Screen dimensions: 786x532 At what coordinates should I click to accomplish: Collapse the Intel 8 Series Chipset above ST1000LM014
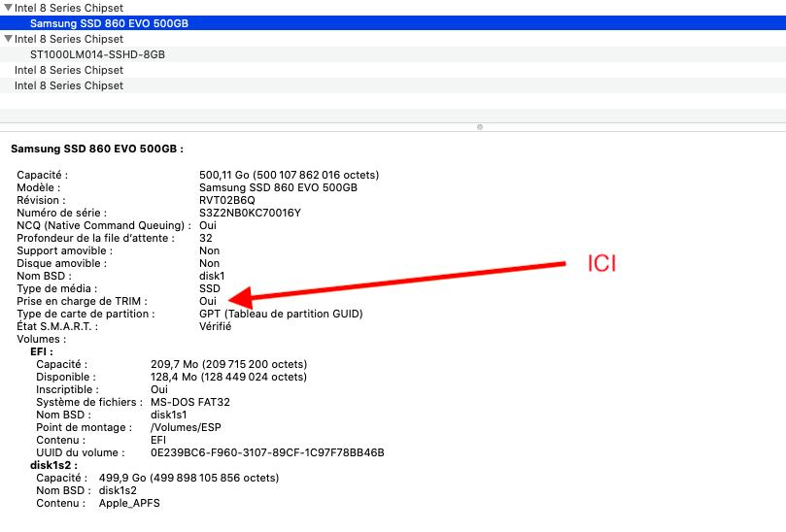8,39
